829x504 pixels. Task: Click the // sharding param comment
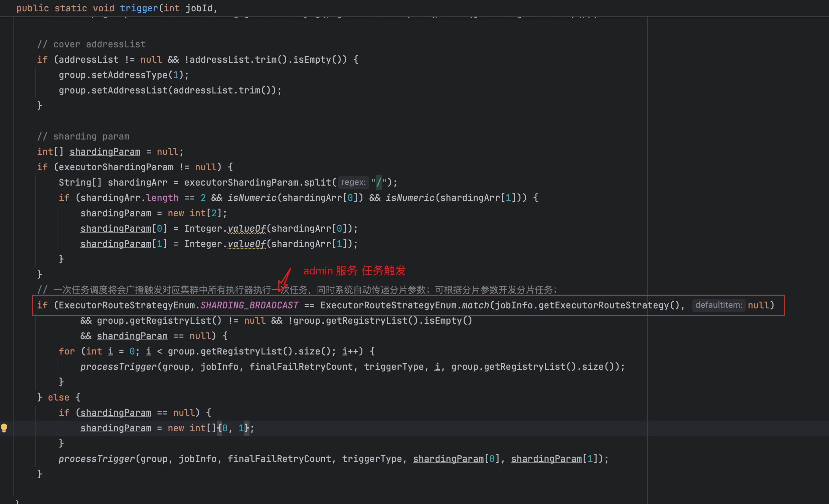(83, 137)
